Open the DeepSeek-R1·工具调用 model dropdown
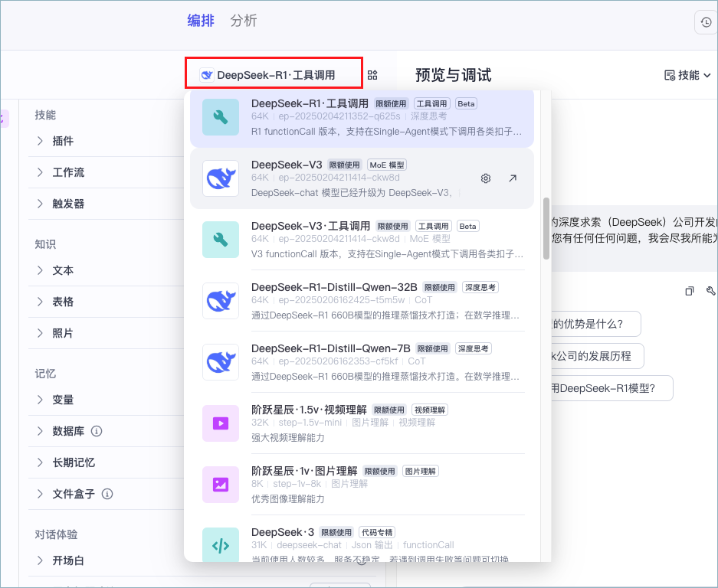 coord(274,73)
